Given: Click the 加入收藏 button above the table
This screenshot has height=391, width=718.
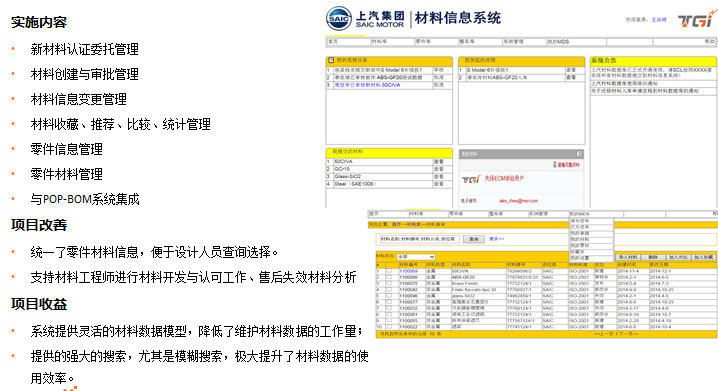Looking at the screenshot, I should click(x=703, y=257).
